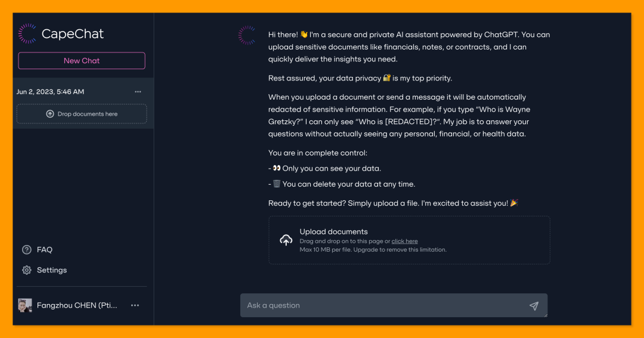Click the upload arrow icon in sidebar dropzone
644x338 pixels.
[50, 114]
